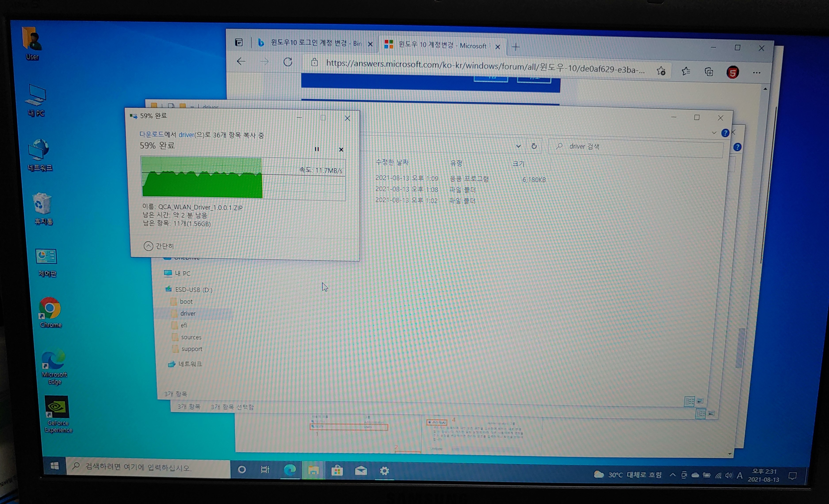Select the sources folder in the tree

click(187, 337)
